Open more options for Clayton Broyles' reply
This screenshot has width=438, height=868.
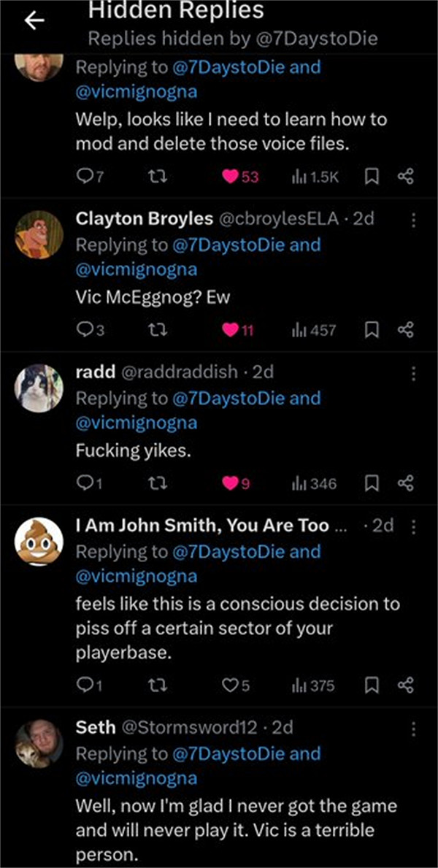tap(413, 220)
